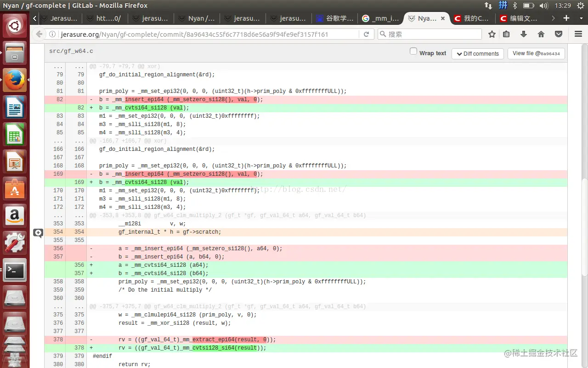Click old line number 356
588x368 pixels.
click(x=58, y=248)
